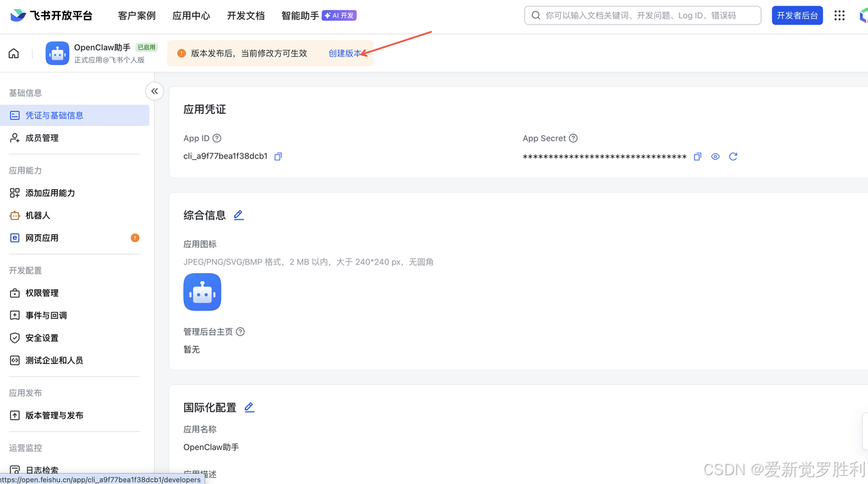Viewport: 868px width, 484px height.
Task: Open the 客户案例 top menu
Action: point(137,16)
